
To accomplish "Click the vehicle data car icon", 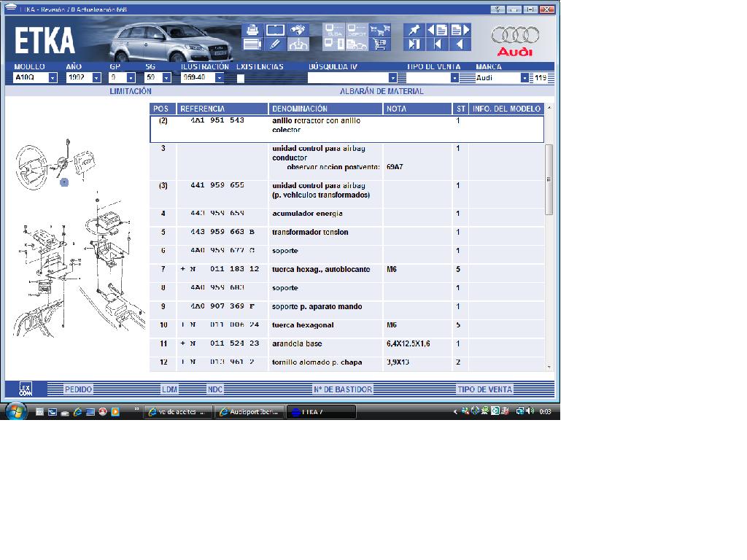I will click(x=298, y=44).
